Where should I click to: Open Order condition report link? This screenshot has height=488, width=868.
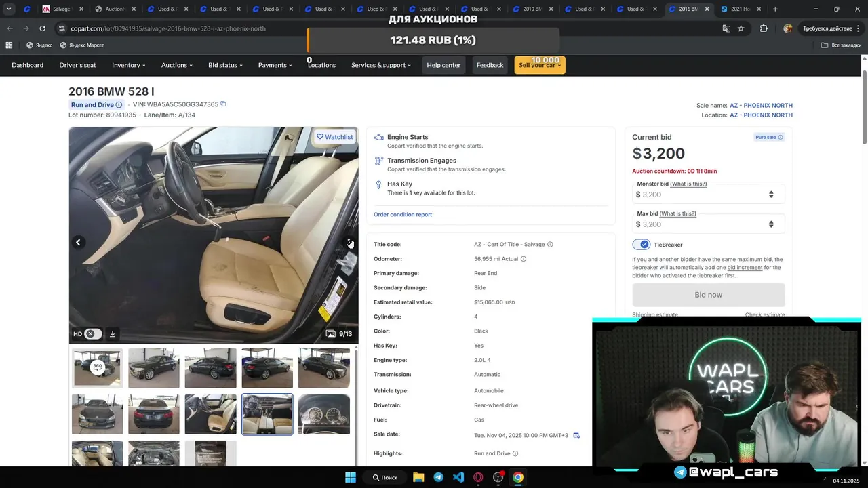[403, 215]
